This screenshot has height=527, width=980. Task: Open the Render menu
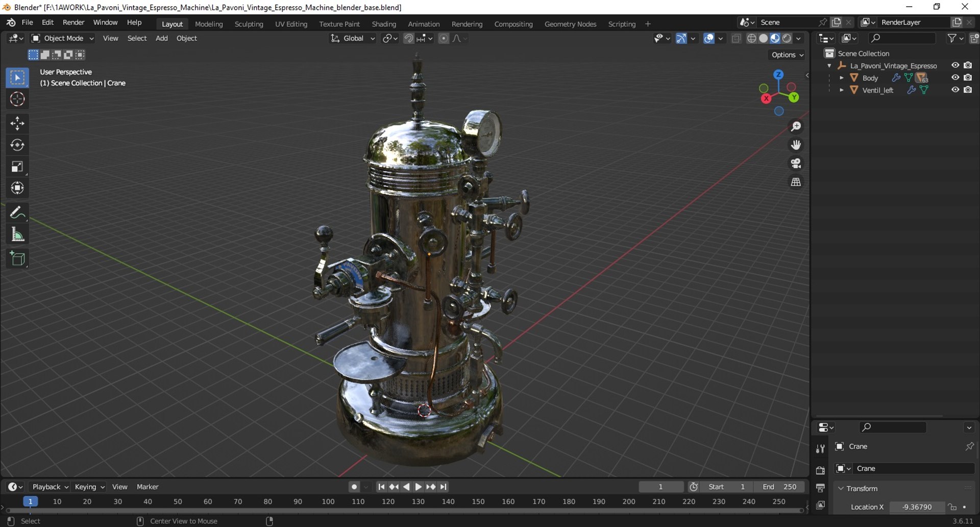click(x=73, y=22)
